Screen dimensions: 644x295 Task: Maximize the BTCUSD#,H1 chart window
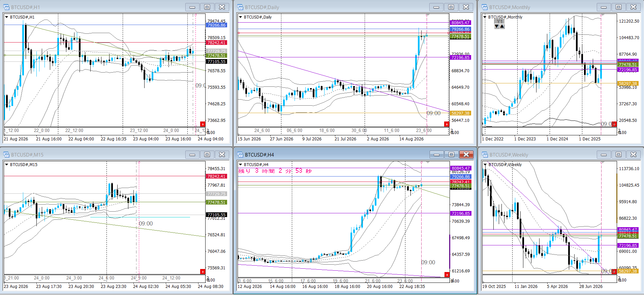[207, 7]
